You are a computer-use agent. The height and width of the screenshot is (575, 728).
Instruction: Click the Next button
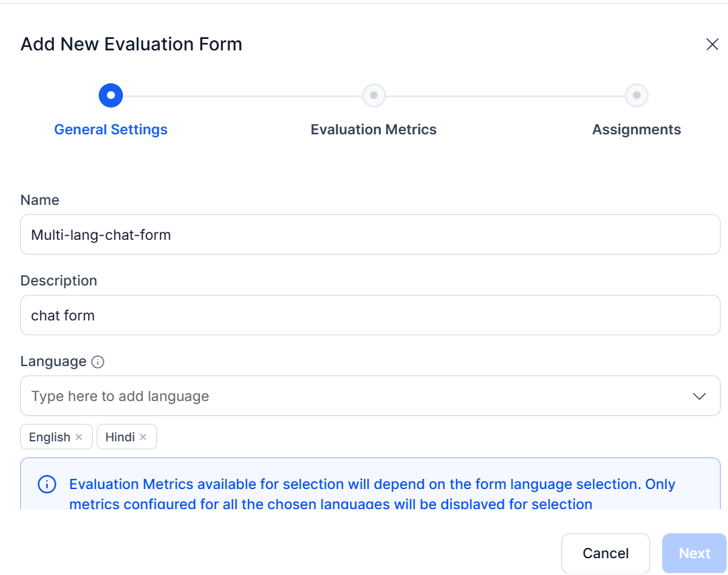(694, 554)
